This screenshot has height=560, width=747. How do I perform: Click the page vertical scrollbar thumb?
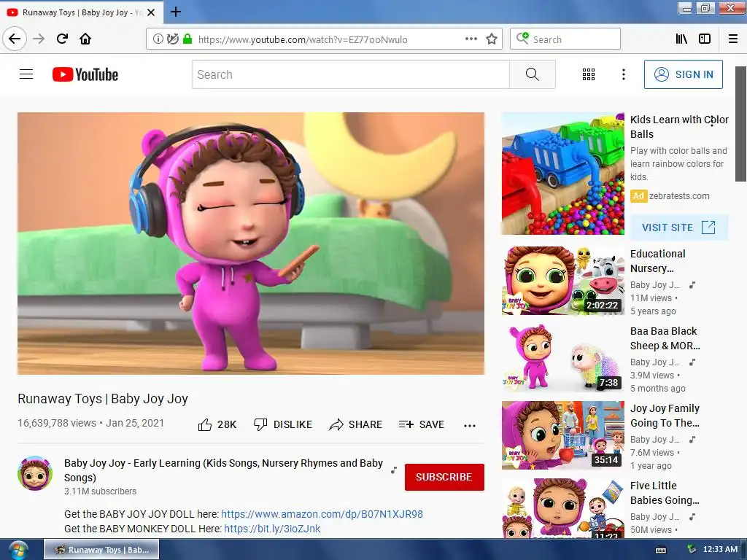tap(740, 124)
